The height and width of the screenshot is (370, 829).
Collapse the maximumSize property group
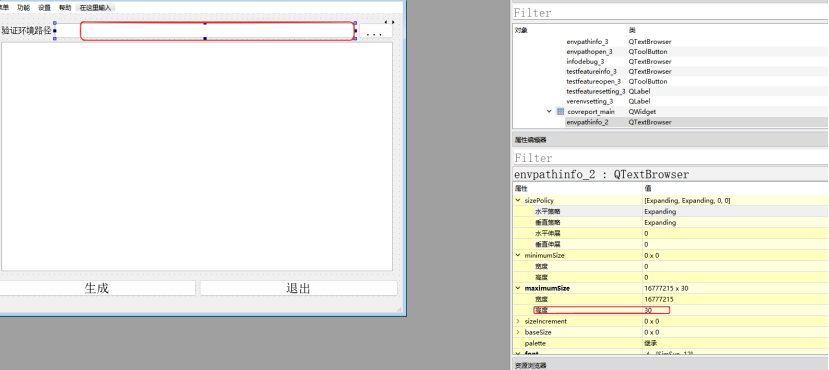(518, 289)
